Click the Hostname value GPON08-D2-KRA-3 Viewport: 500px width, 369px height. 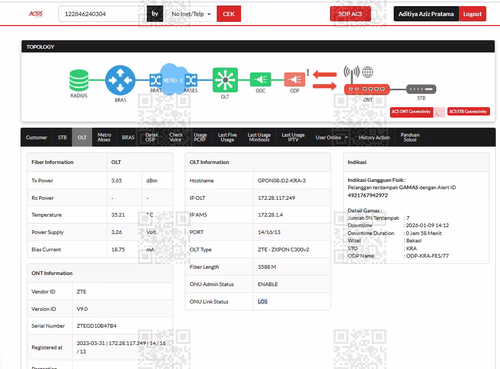click(282, 181)
